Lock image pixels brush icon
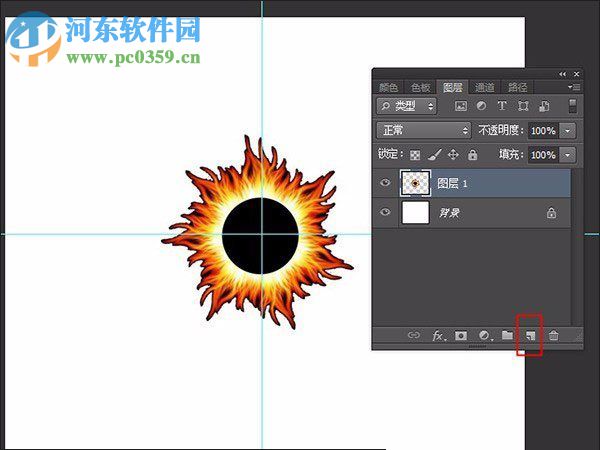The width and height of the screenshot is (600, 450). pos(434,155)
